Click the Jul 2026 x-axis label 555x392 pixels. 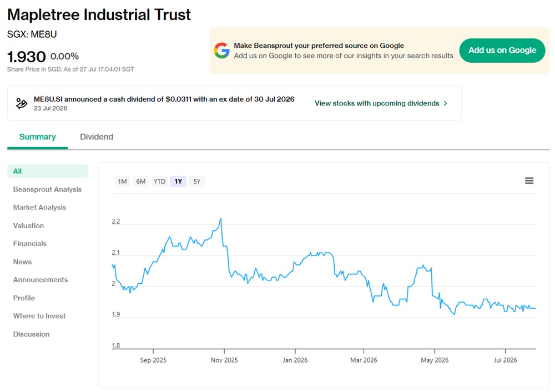506,360
